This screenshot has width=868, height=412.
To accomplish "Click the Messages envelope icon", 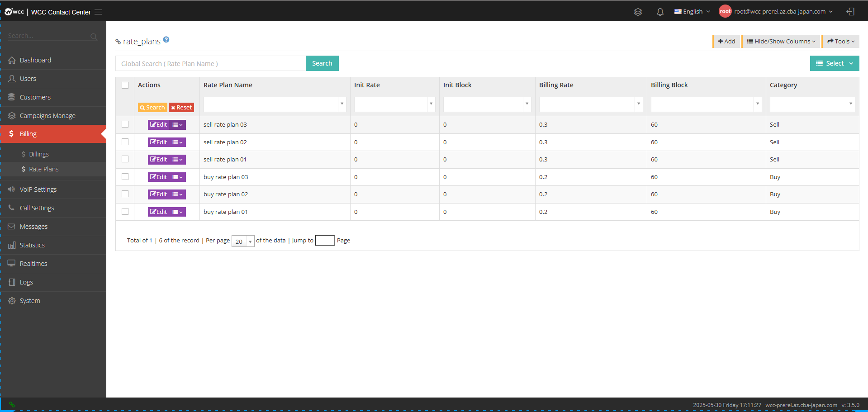I will tap(12, 227).
